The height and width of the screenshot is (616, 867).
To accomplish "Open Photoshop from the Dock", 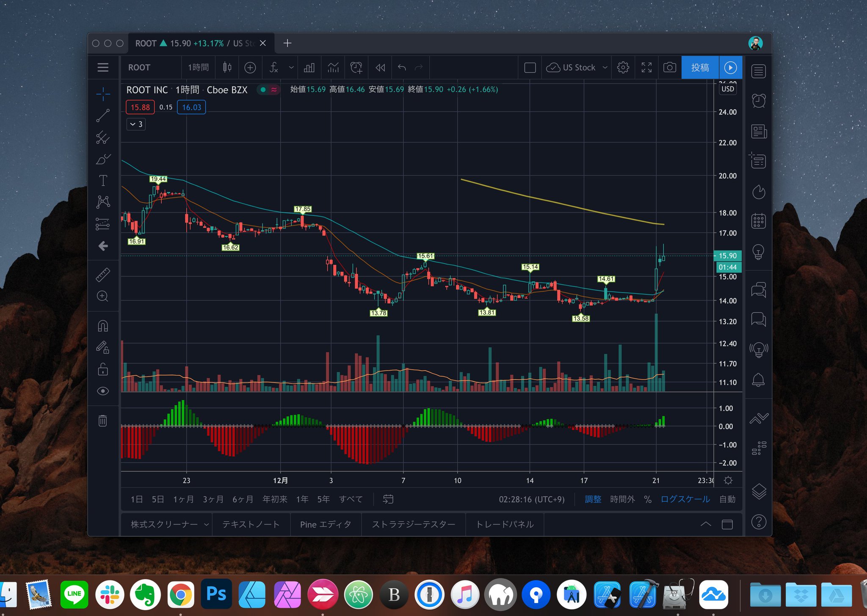I will pyautogui.click(x=216, y=594).
